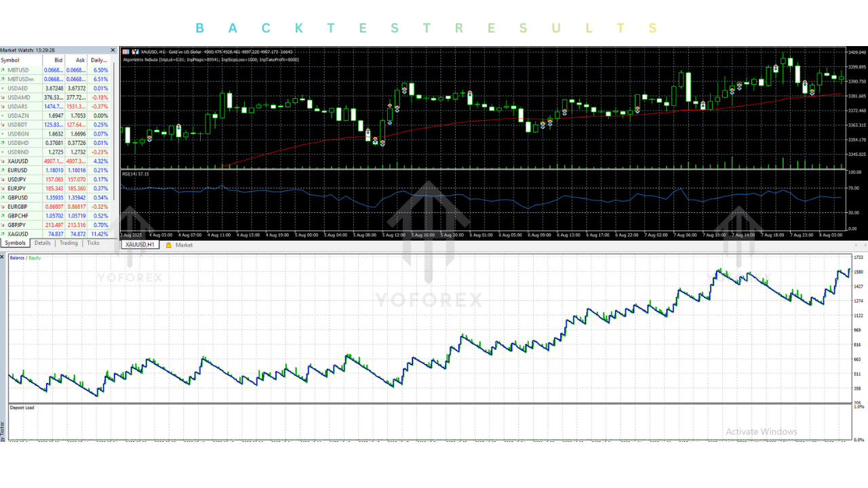
Task: Open the Trading tab in Market Watch
Action: (68, 243)
